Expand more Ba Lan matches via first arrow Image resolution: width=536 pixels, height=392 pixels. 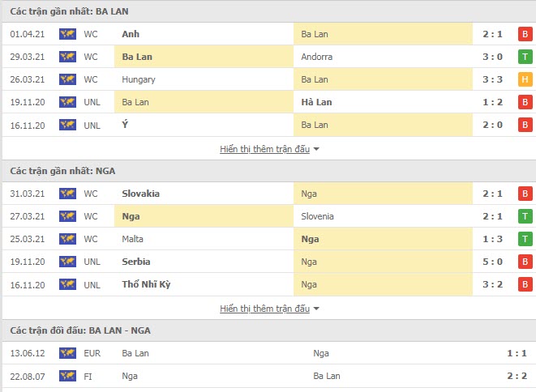coord(316,149)
